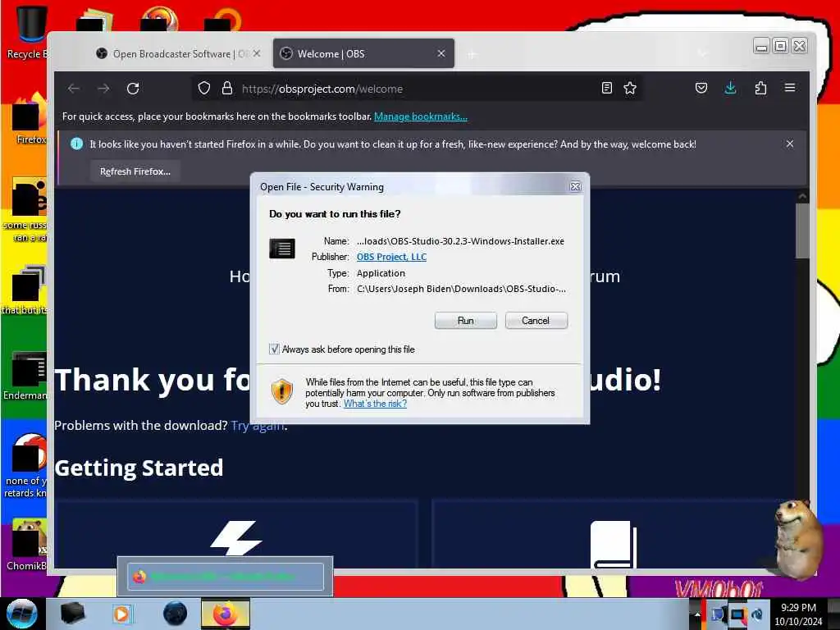Open the What's the risk? link
This screenshot has width=840, height=630.
tap(375, 404)
